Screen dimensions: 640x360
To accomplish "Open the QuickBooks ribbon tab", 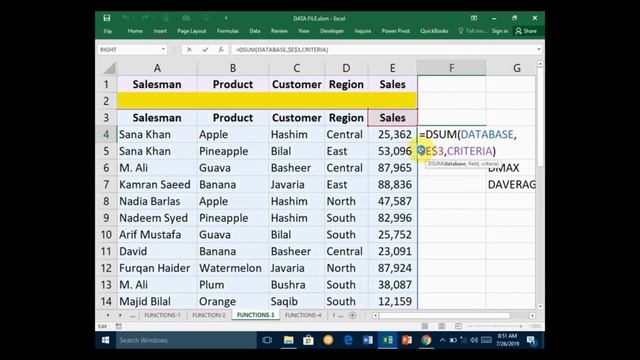I will (434, 31).
